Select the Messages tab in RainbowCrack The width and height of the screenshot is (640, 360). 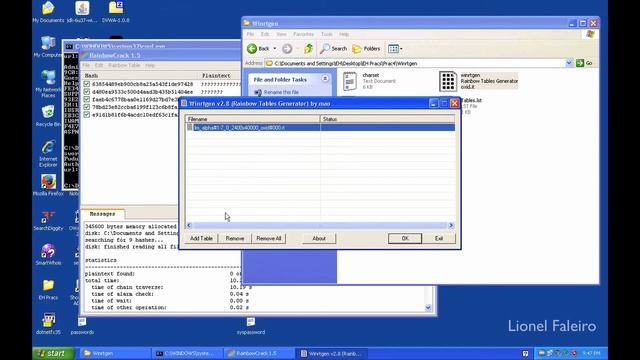pos(102,214)
